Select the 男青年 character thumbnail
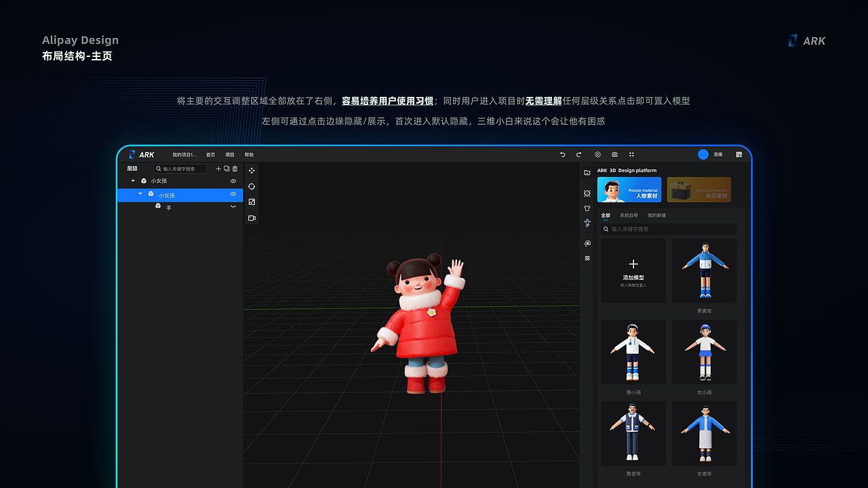The height and width of the screenshot is (488, 868). (703, 270)
